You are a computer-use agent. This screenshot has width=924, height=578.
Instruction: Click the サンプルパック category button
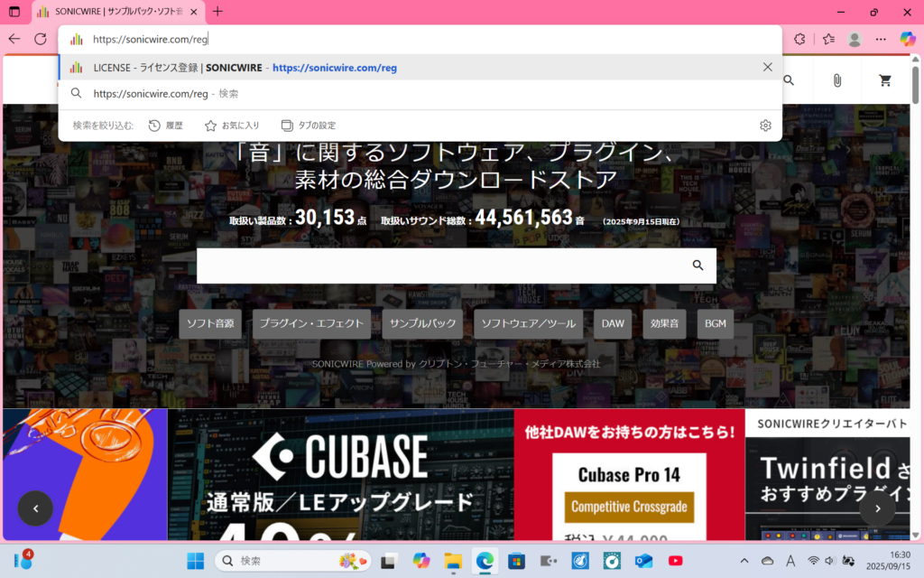[x=421, y=323]
